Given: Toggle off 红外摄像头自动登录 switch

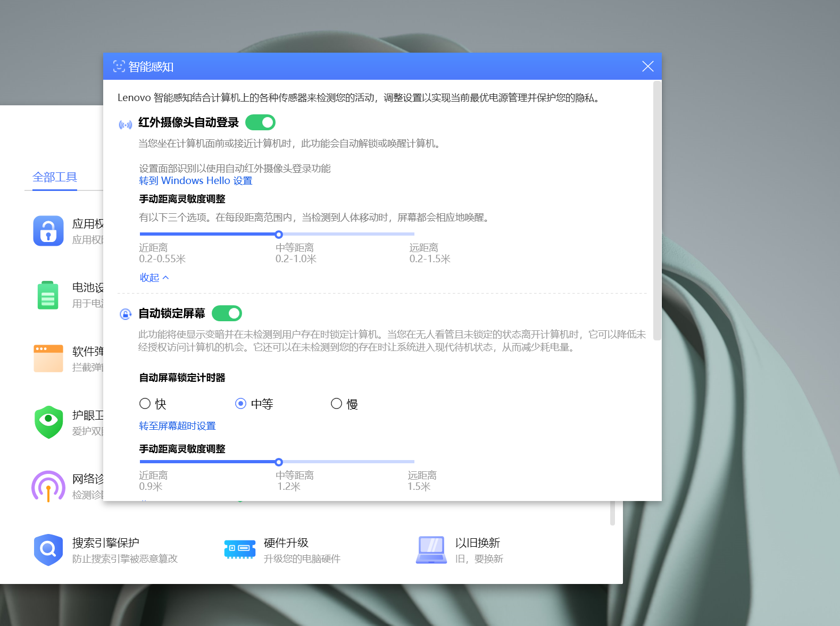Looking at the screenshot, I should pos(260,123).
